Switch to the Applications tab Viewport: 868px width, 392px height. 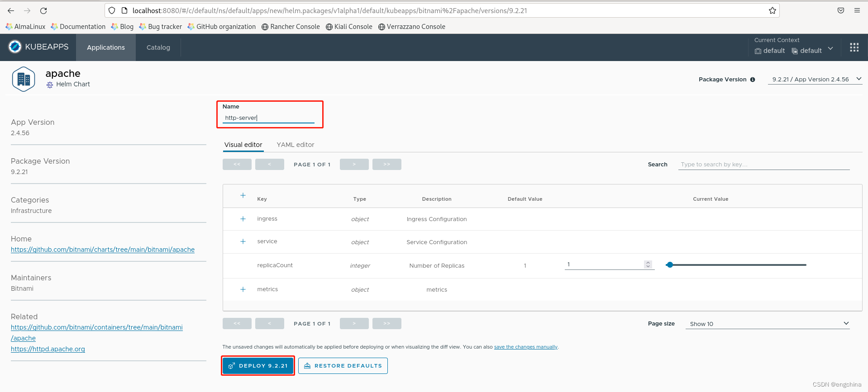click(x=106, y=47)
